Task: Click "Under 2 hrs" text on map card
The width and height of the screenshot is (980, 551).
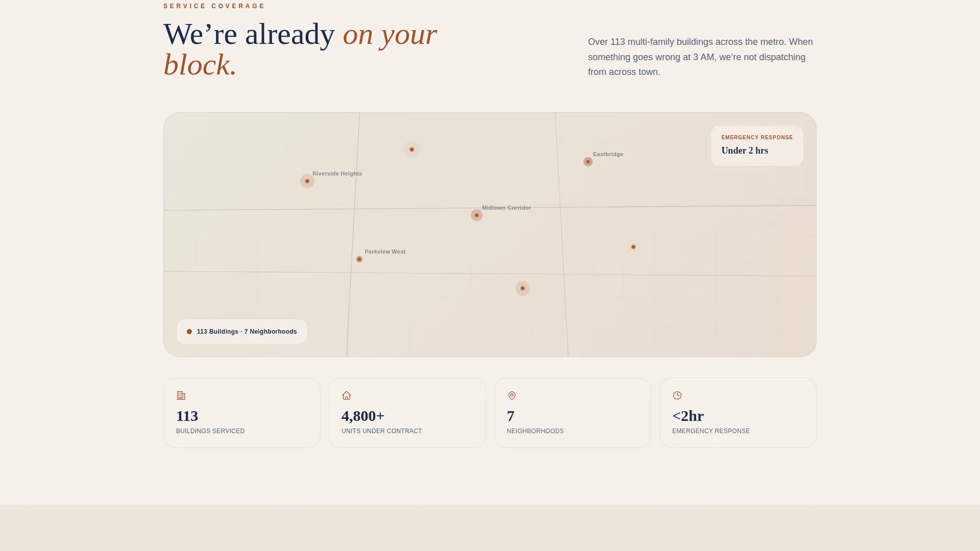Action: (745, 151)
